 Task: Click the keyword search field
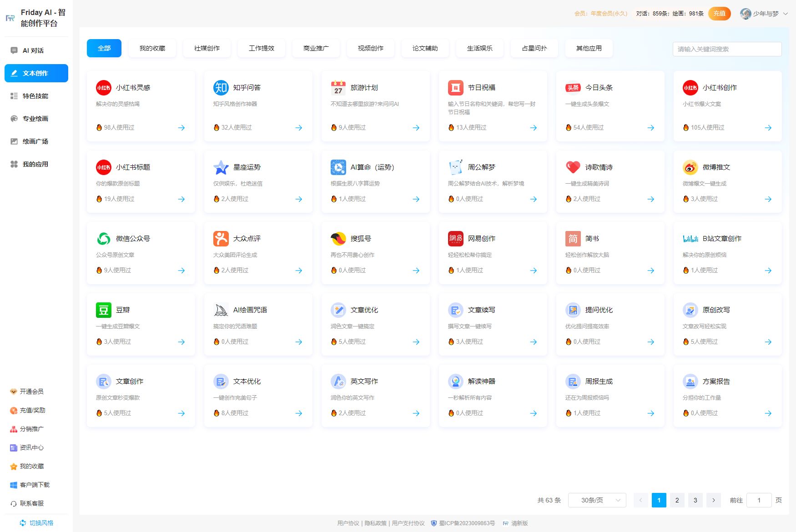pyautogui.click(x=727, y=49)
